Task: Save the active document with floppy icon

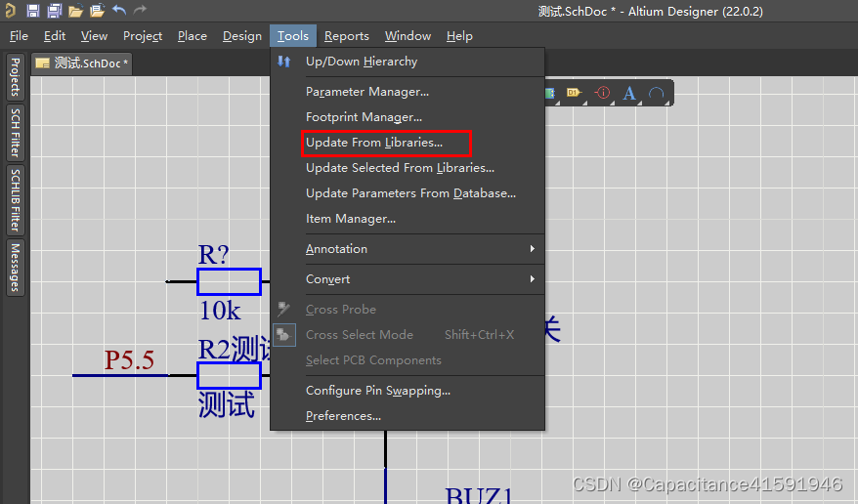Action: pos(33,11)
